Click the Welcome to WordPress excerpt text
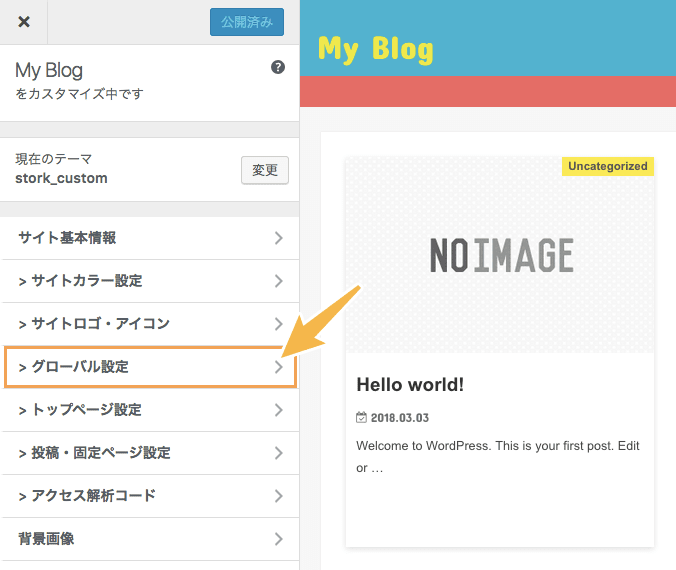The width and height of the screenshot is (676, 570). [x=498, y=457]
